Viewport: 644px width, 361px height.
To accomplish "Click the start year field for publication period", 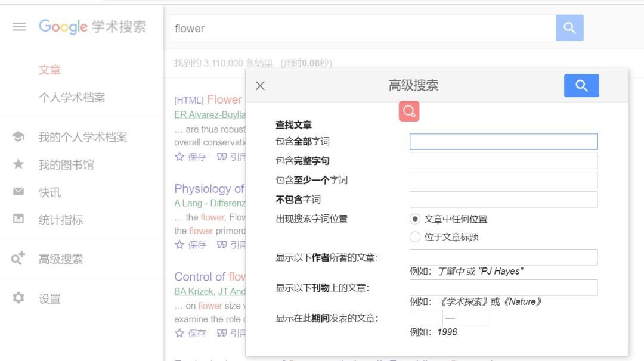I will point(426,318).
